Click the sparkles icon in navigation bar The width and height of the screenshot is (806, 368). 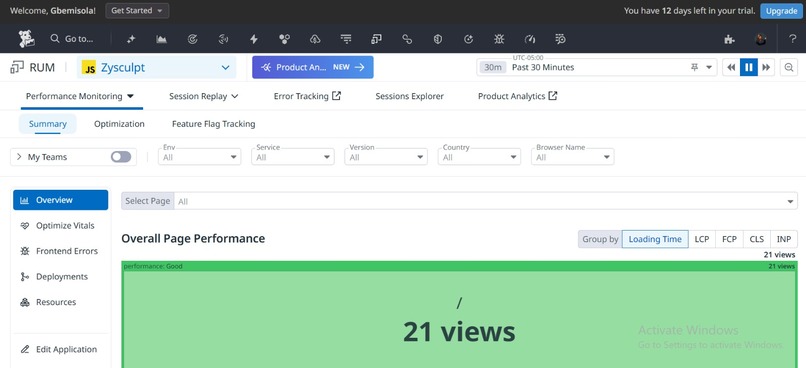pos(131,39)
